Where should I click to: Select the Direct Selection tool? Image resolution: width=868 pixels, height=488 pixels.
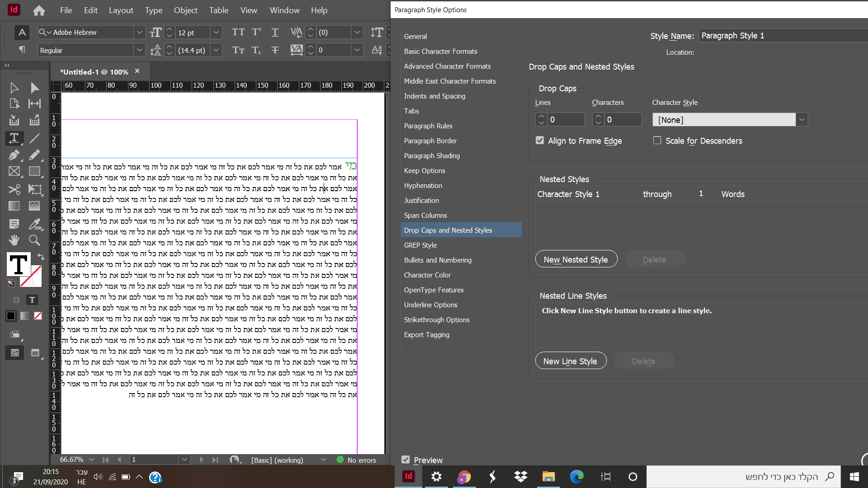tap(34, 87)
